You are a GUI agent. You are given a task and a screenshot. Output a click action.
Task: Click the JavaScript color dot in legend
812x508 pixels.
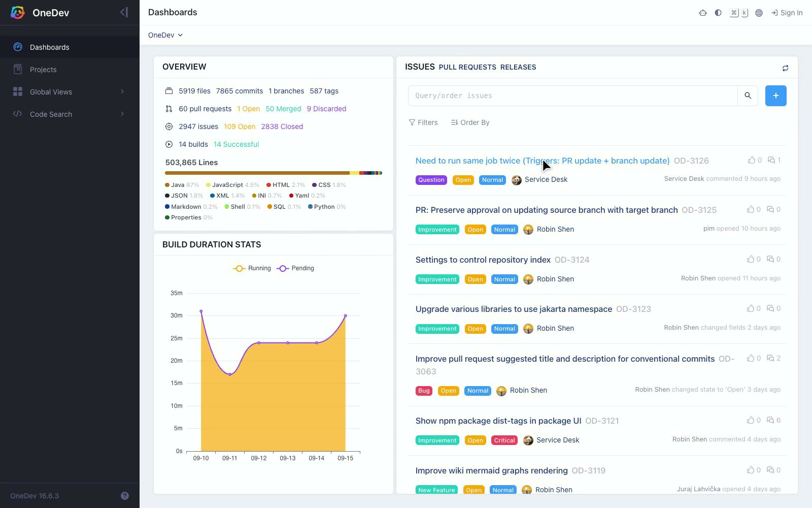point(208,185)
